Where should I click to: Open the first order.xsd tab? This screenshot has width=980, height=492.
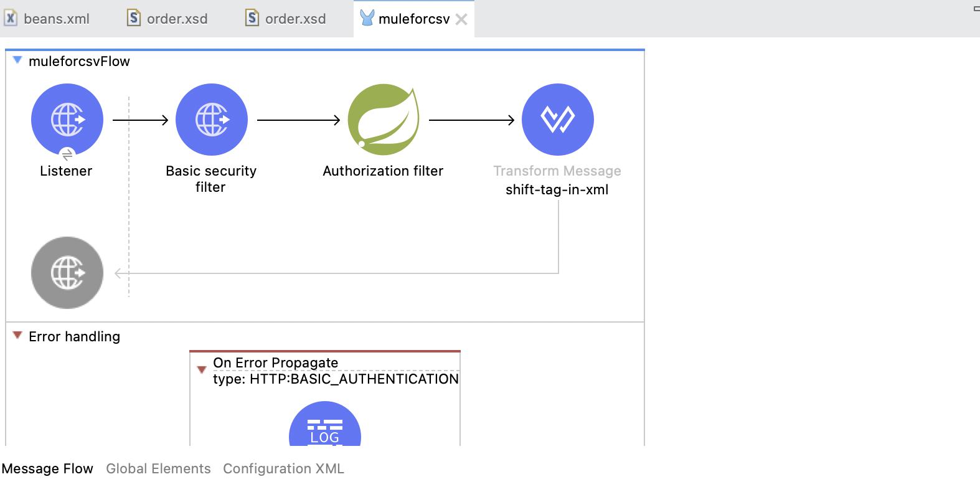pos(167,19)
